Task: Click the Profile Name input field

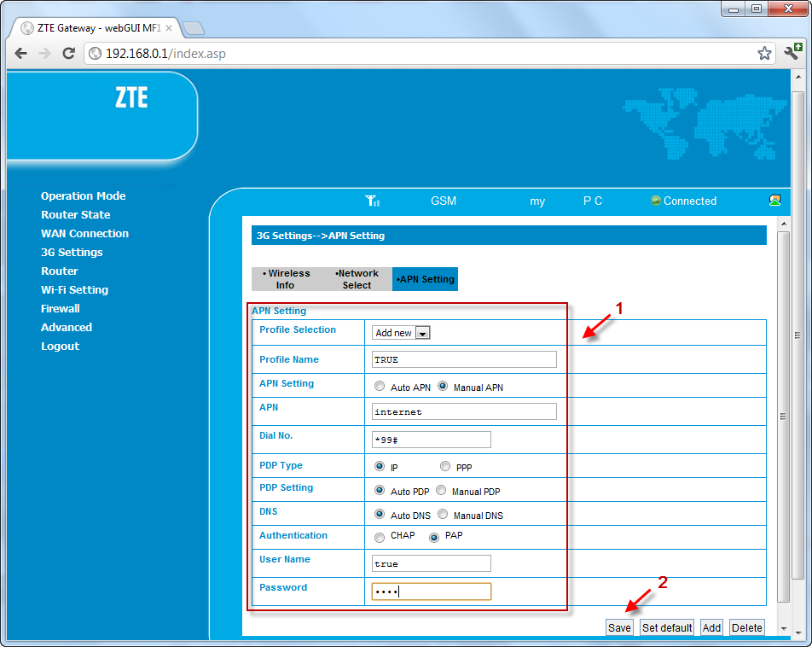Action: point(464,359)
